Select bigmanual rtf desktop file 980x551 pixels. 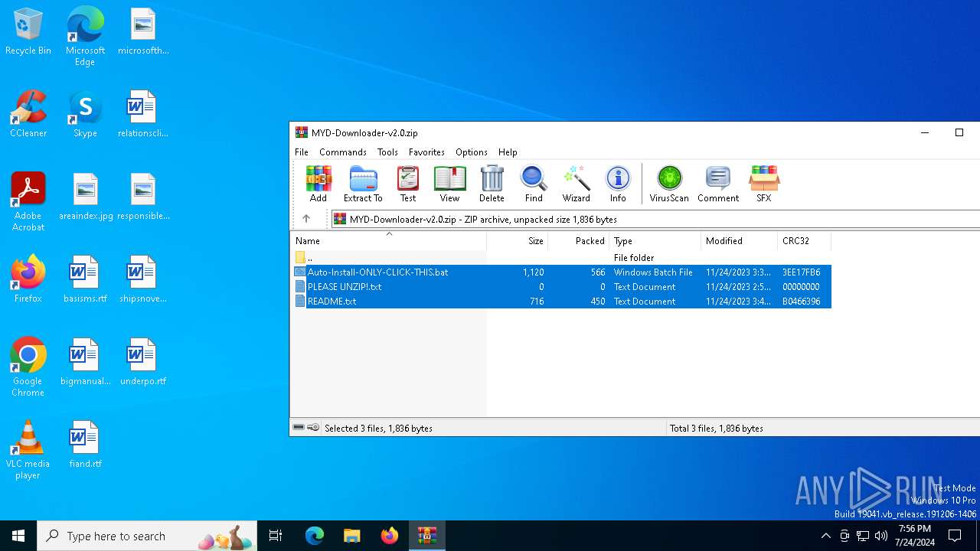tap(85, 362)
